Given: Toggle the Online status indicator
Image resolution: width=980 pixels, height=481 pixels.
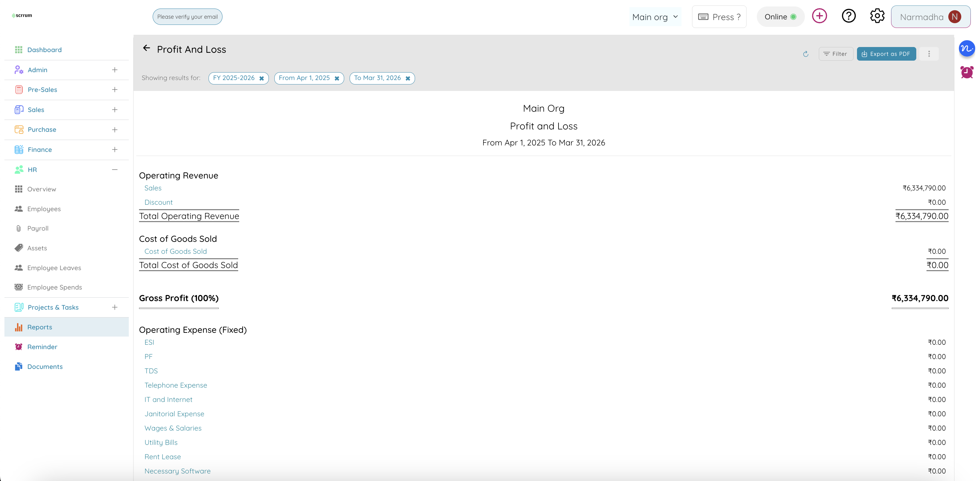Looking at the screenshot, I should click(x=780, y=17).
